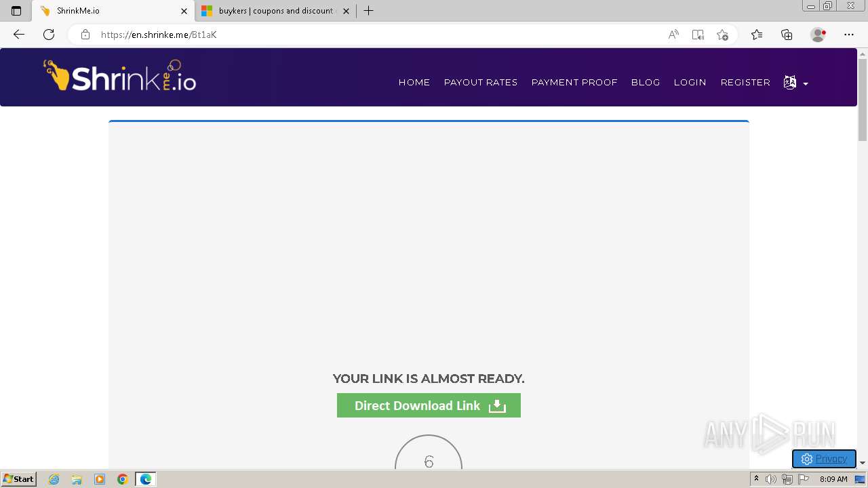Open the browser profile avatar
The height and width of the screenshot is (488, 868).
click(818, 35)
